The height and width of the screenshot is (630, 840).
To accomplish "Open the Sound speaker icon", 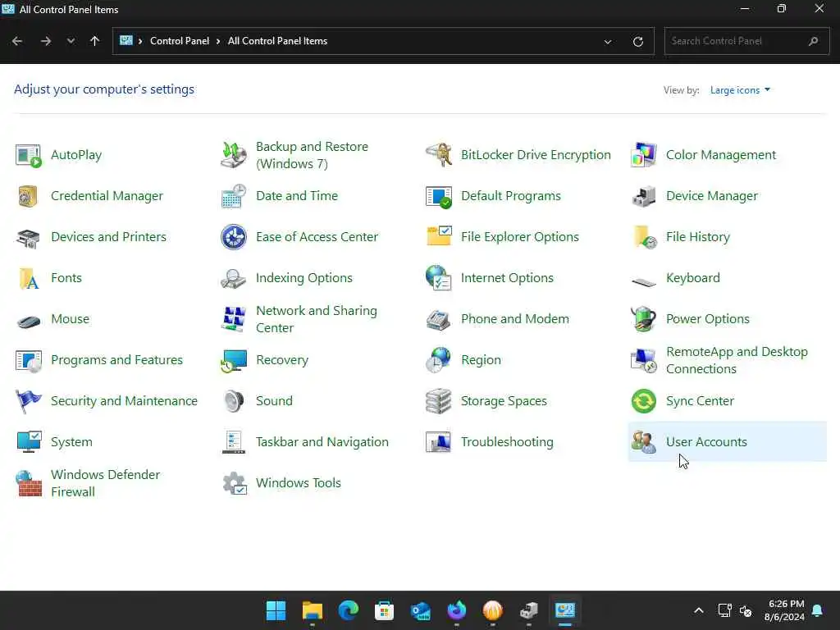I will pos(234,401).
